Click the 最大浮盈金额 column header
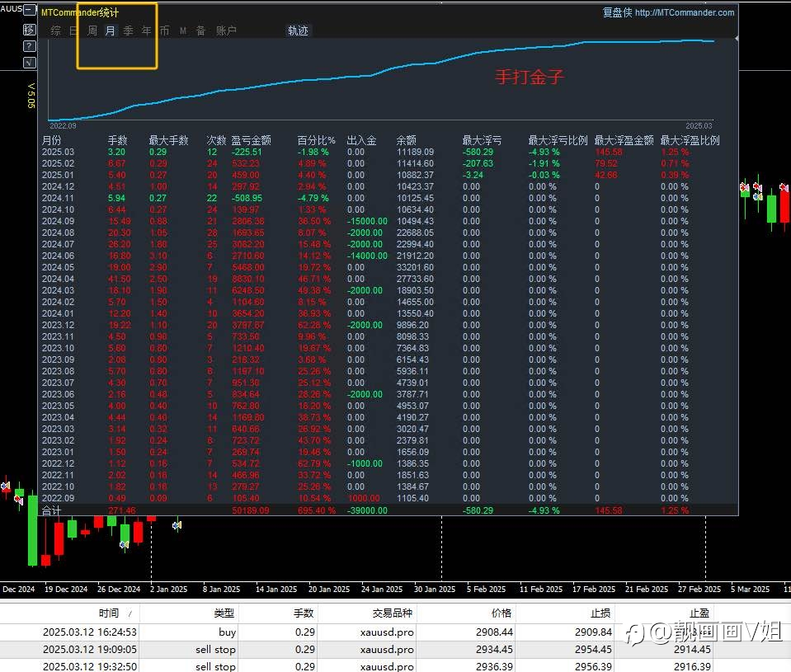This screenshot has width=791, height=672. [624, 141]
